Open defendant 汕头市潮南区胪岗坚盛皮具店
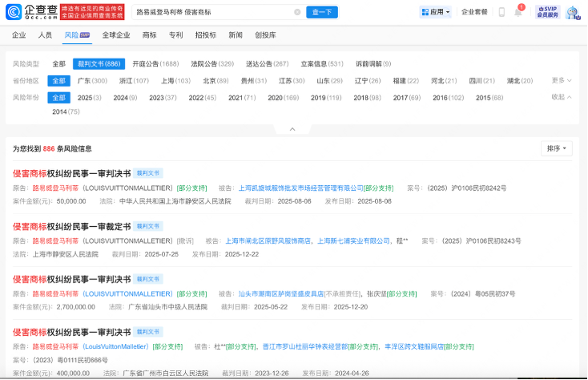The image size is (588, 380). (281, 293)
